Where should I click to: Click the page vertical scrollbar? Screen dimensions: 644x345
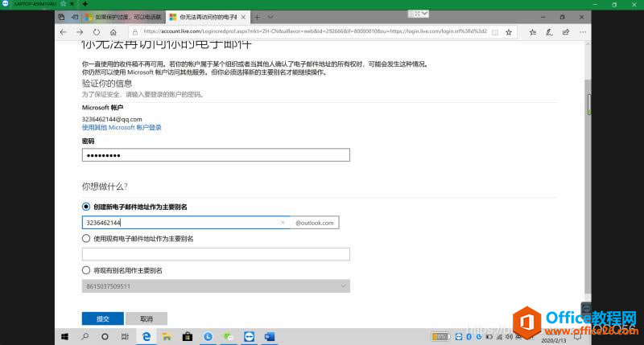point(588,187)
